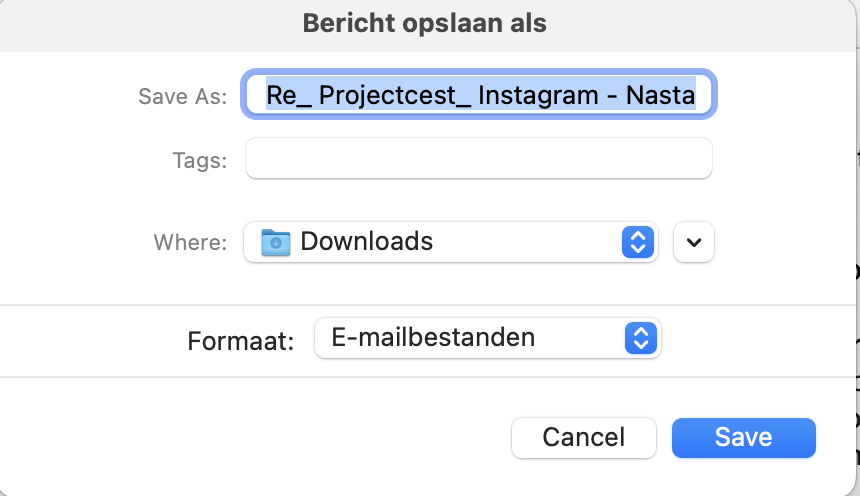860x496 pixels.
Task: Open the Formaat dropdown showing E-mailbestanden
Action: pos(487,338)
